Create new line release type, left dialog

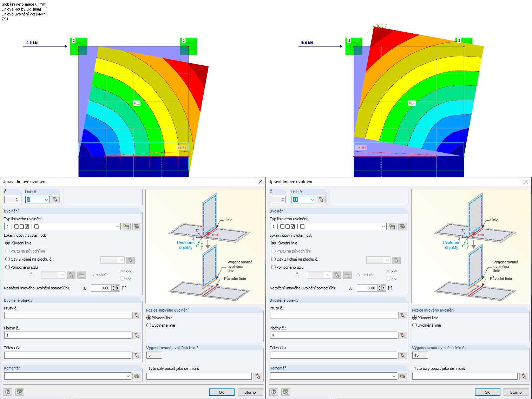[126, 227]
